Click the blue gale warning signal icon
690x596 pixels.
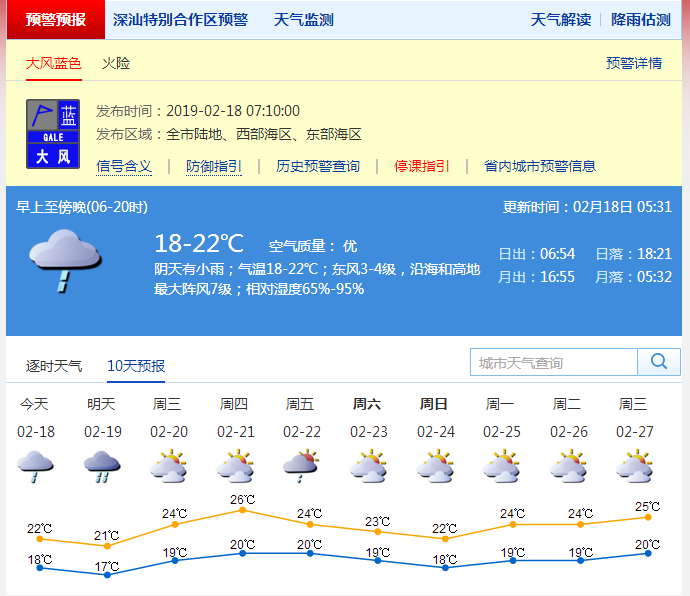(52, 133)
